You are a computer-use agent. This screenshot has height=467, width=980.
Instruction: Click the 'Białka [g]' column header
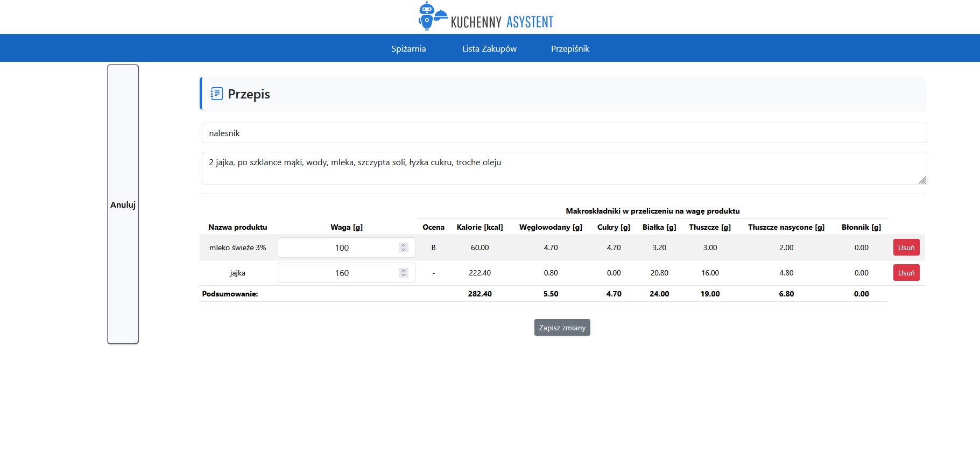(x=659, y=227)
